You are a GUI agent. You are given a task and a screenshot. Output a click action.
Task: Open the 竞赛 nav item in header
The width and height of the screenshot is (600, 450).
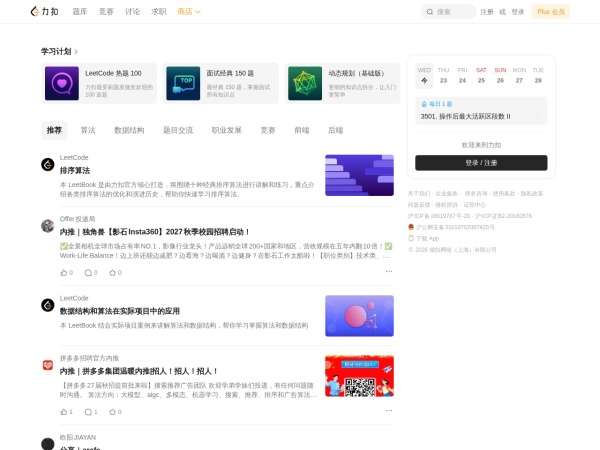click(x=106, y=12)
